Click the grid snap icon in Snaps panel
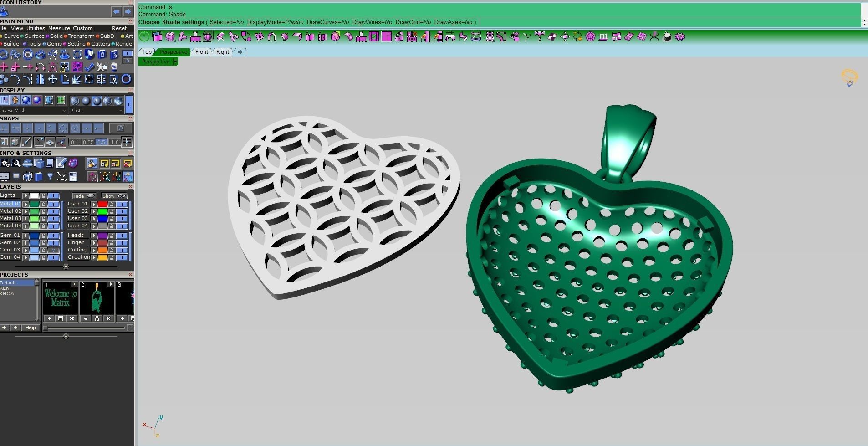868x446 pixels. (x=127, y=142)
